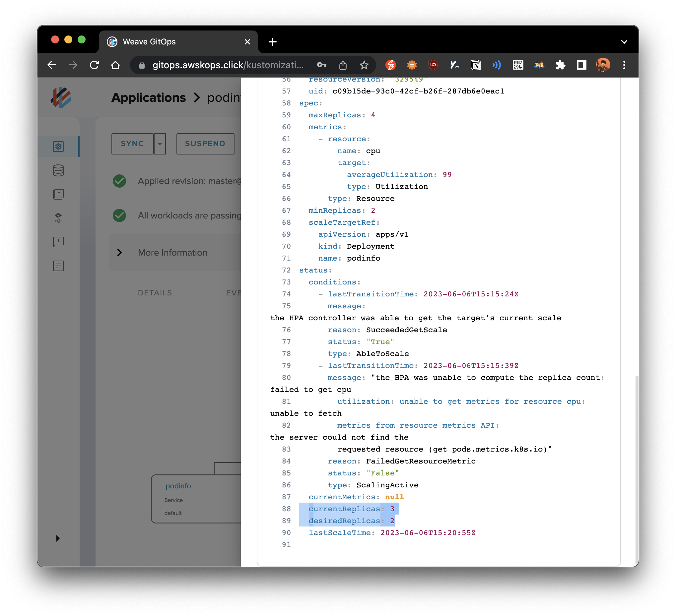Click the reason: SucceededGetScale line
This screenshot has width=676, height=616.
point(387,330)
